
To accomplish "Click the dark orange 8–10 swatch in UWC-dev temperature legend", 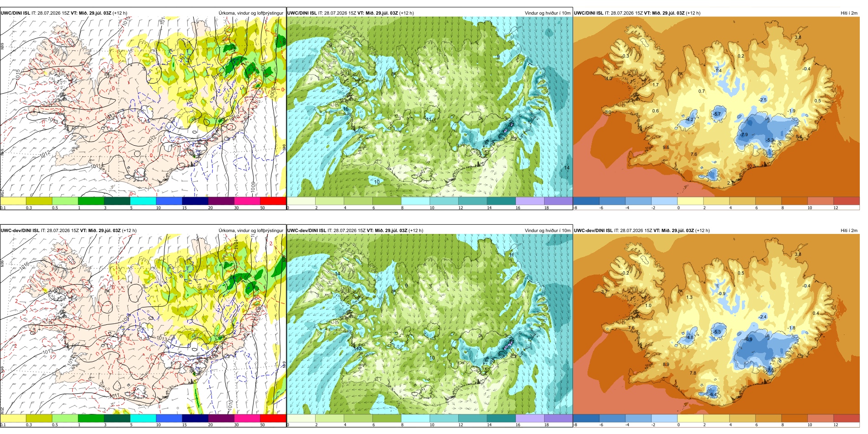I will pyautogui.click(x=794, y=418).
